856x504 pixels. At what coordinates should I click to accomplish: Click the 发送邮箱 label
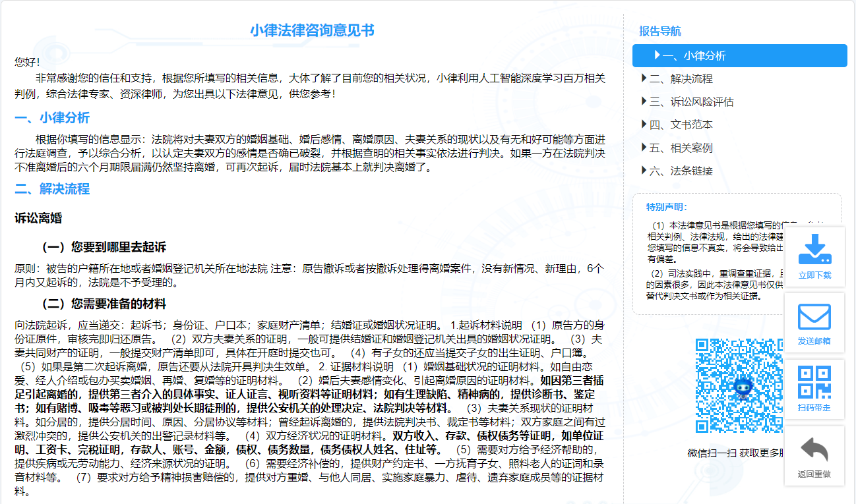814,341
